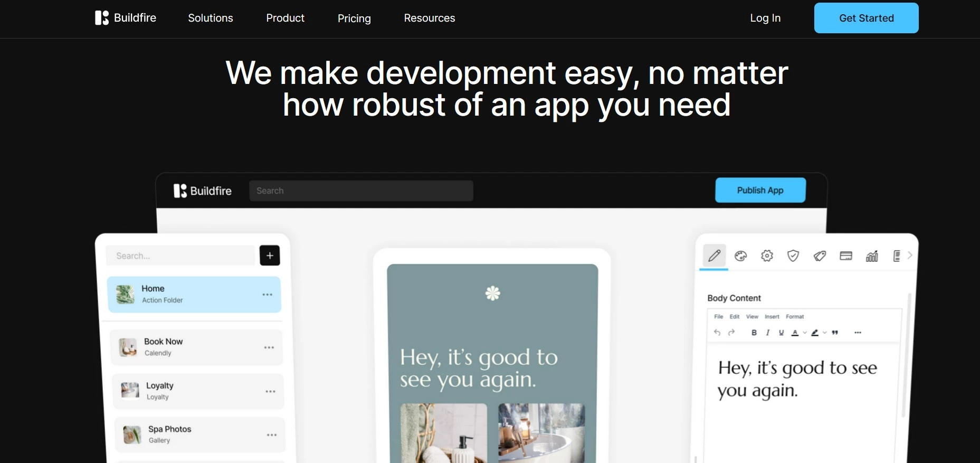Click the right chevron to show more tabs

[x=910, y=255]
